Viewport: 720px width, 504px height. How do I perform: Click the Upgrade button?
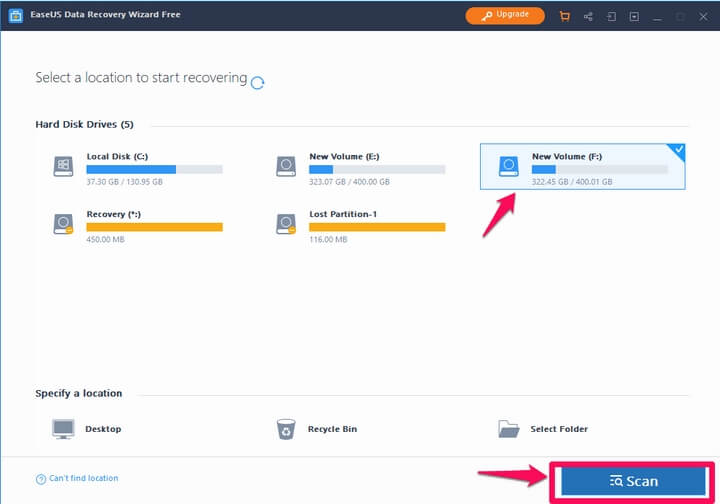505,15
